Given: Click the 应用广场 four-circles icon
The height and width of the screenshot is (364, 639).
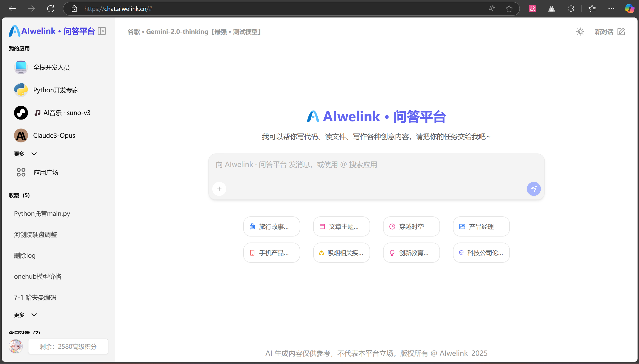Looking at the screenshot, I should 21,172.
